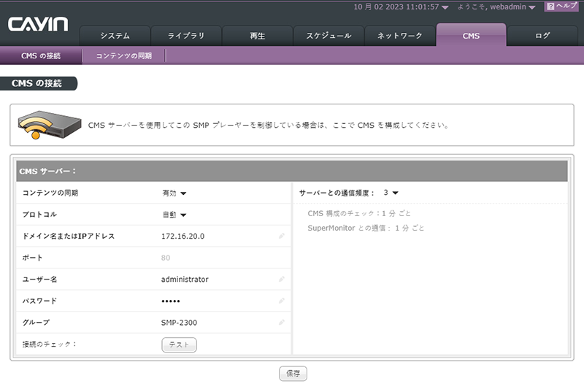Click the IP address field 172.16.20.0
This screenshot has height=392, width=584.
[183, 237]
